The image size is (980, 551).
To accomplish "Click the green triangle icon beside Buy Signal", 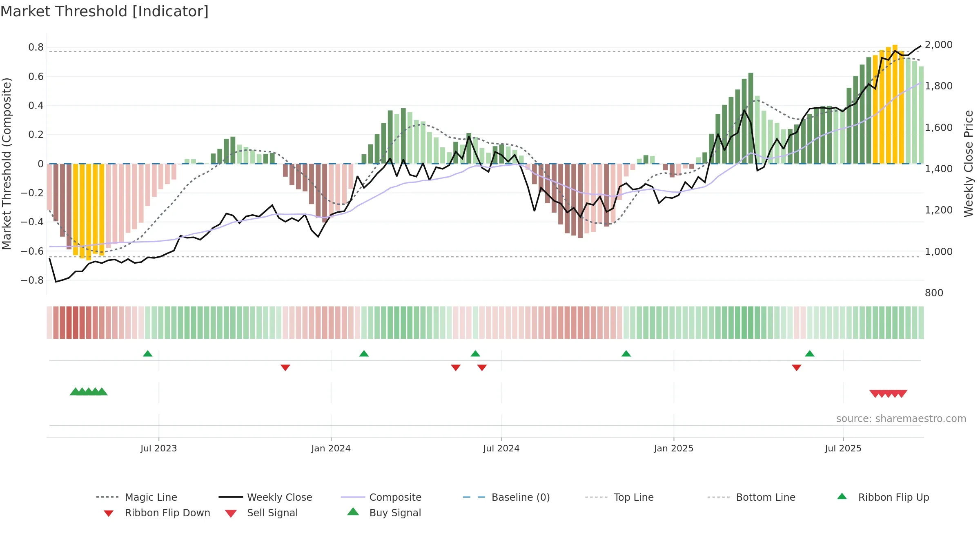I will tap(353, 511).
